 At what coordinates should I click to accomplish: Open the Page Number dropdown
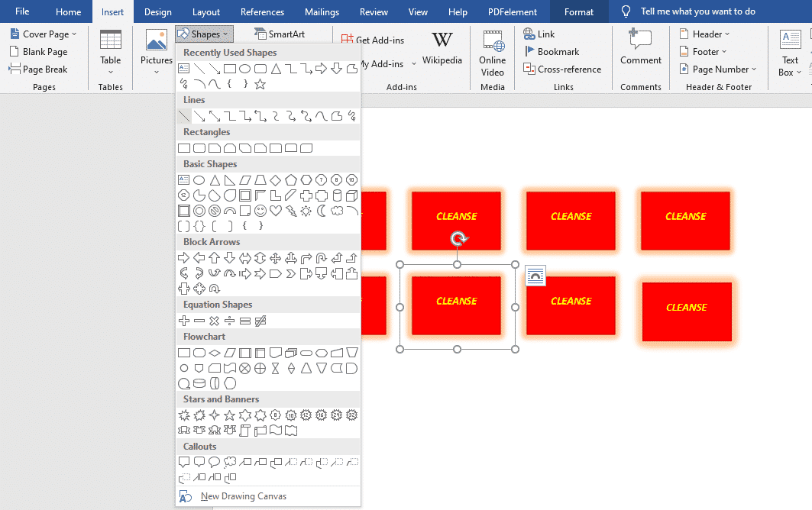click(x=717, y=69)
